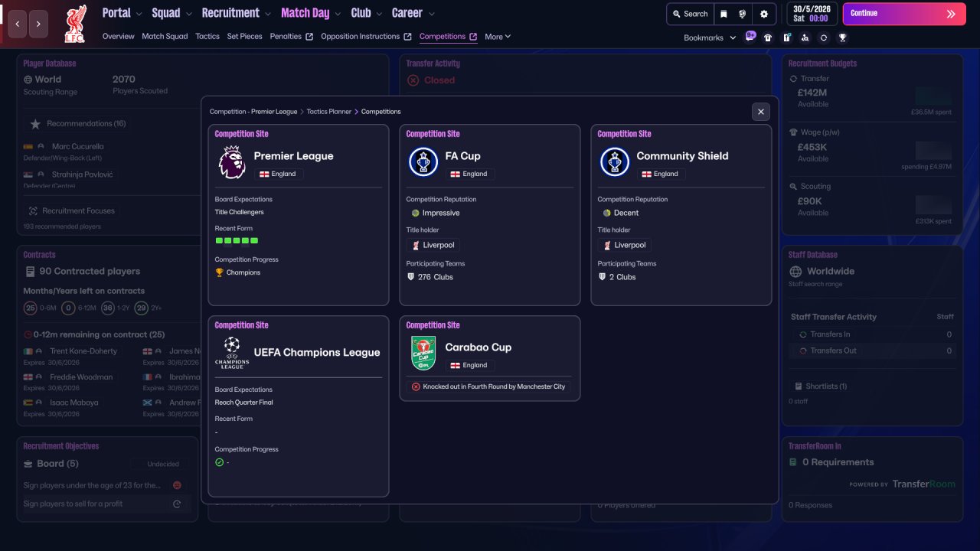Screen dimensions: 980x551
Task: Click the Recommendations star icon
Action: pos(35,124)
